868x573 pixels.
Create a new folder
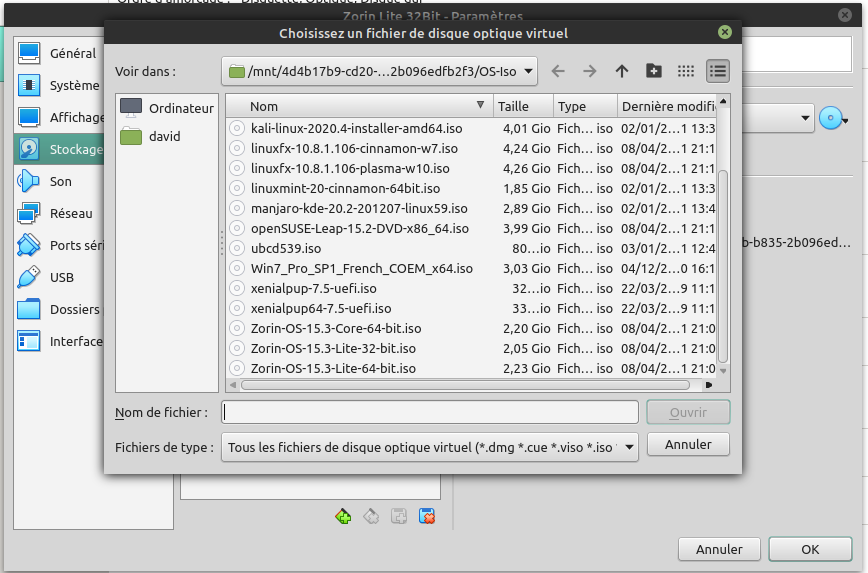coord(654,71)
